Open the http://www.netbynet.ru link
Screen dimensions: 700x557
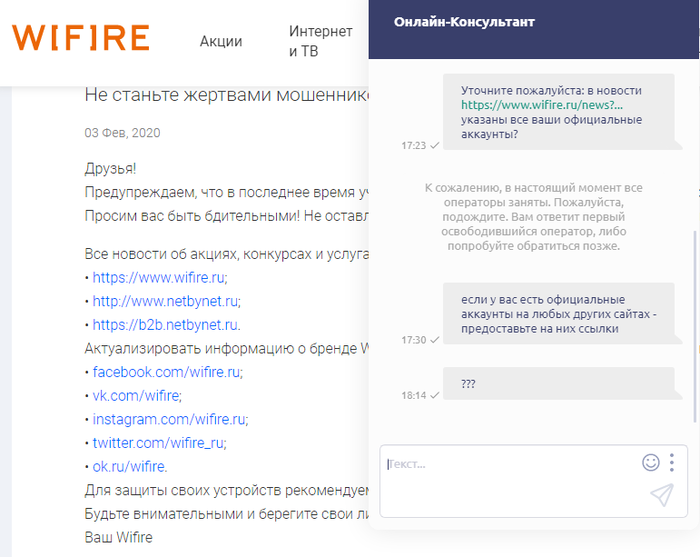[165, 301]
